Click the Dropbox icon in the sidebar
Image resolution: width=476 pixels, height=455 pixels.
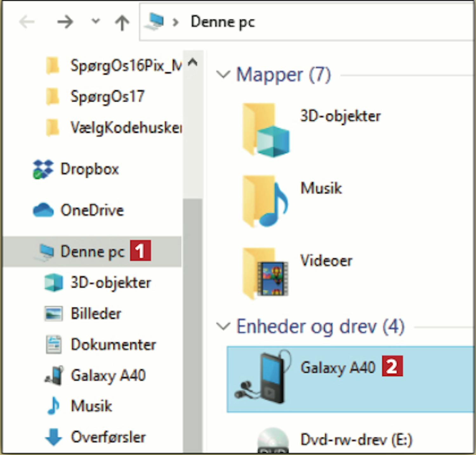[43, 169]
